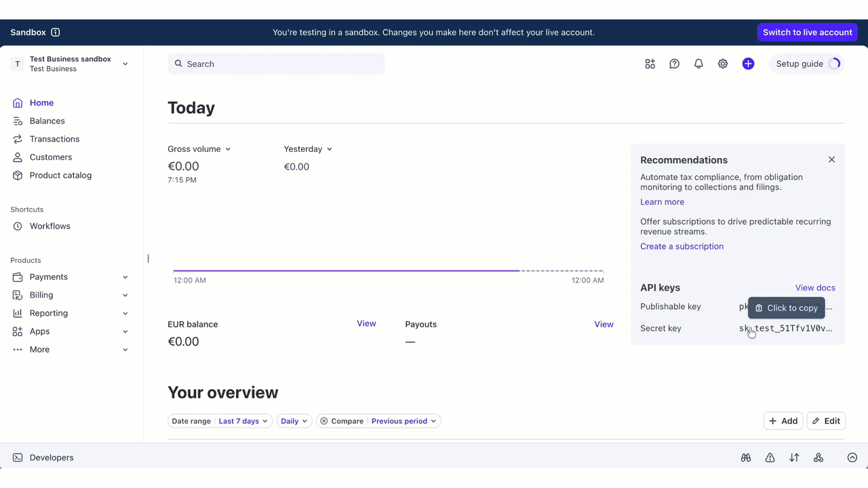The image size is (868, 488).
Task: Click the Customers person icon
Action: pos(18,157)
